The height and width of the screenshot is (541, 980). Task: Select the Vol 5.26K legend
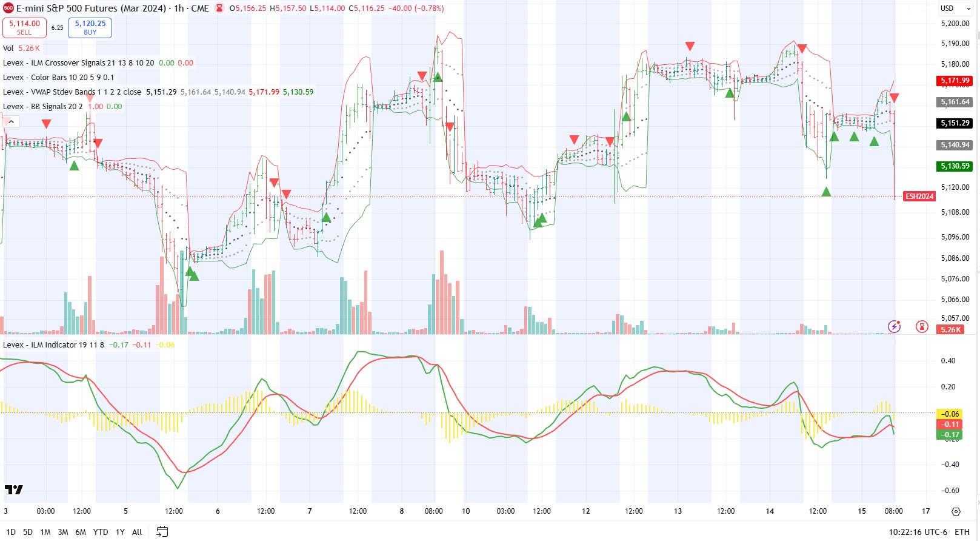tap(21, 48)
